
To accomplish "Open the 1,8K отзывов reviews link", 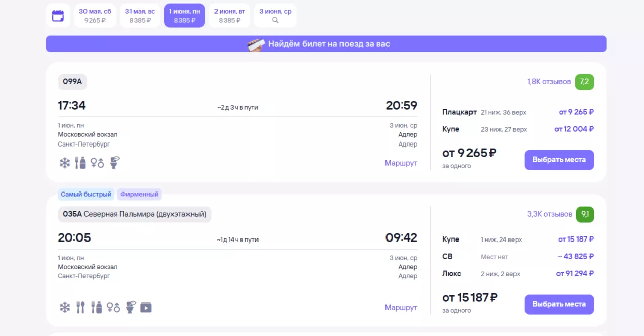I will click(x=548, y=82).
